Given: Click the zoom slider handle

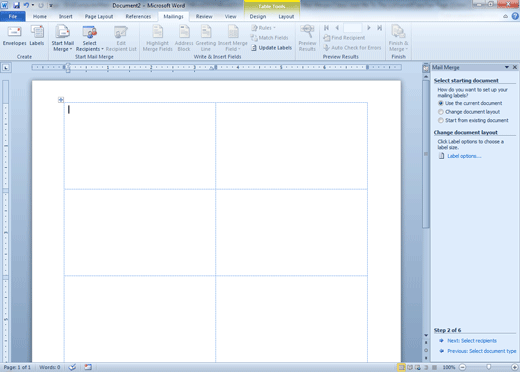Looking at the screenshot, I should (488, 367).
